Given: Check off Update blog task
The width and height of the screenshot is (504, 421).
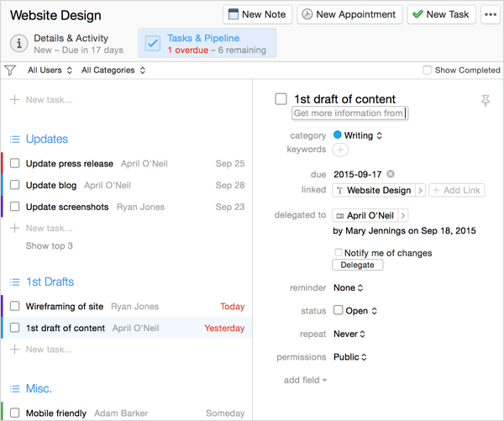Looking at the screenshot, I should tap(14, 185).
